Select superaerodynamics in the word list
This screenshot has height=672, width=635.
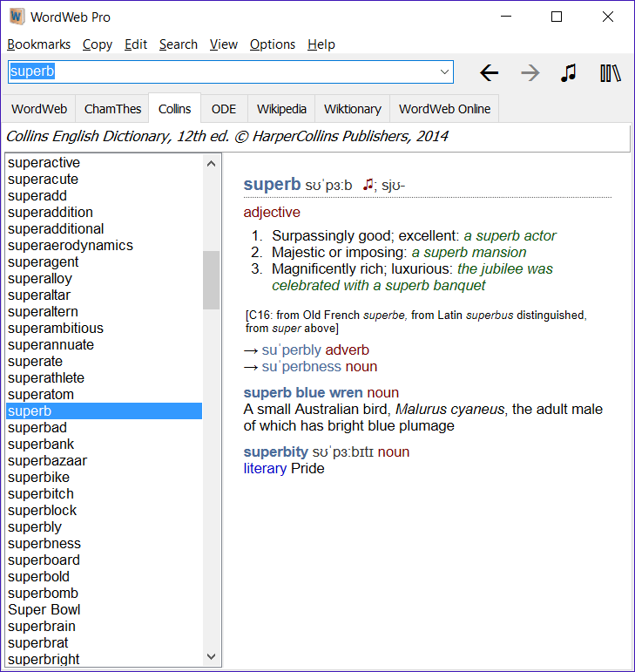click(104, 245)
